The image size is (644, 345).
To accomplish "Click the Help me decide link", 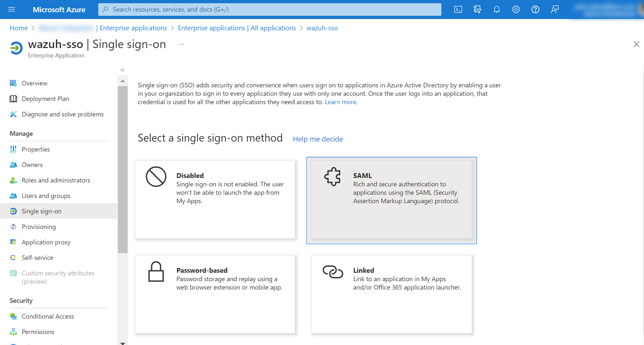I will [318, 139].
